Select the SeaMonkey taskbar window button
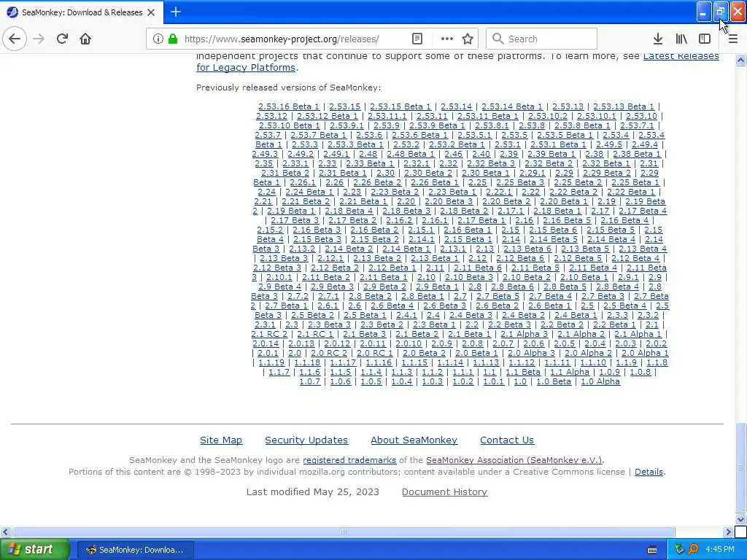747x560 pixels. (x=135, y=550)
